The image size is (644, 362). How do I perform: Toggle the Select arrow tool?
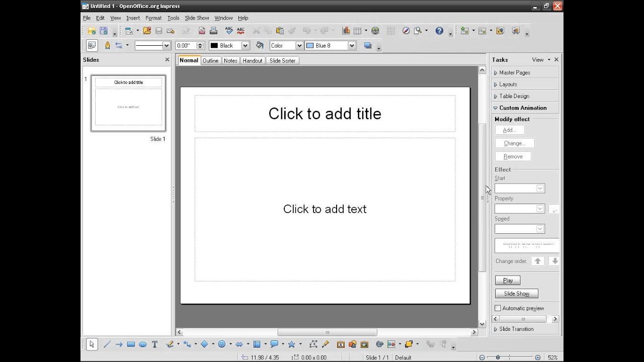tap(92, 344)
